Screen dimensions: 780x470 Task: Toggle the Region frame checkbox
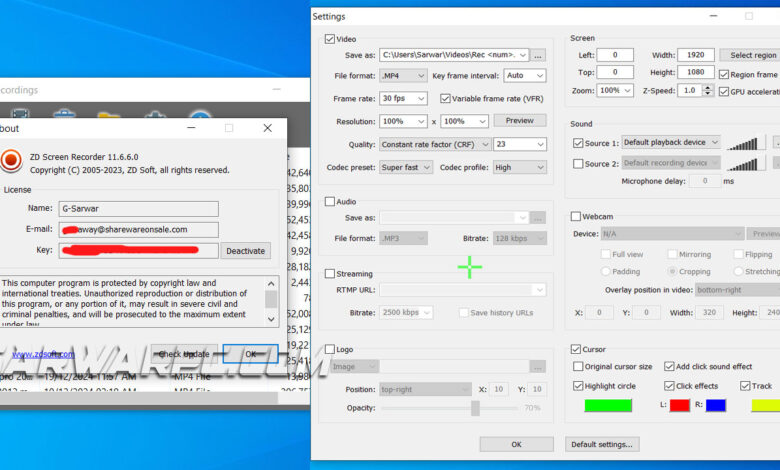point(724,75)
